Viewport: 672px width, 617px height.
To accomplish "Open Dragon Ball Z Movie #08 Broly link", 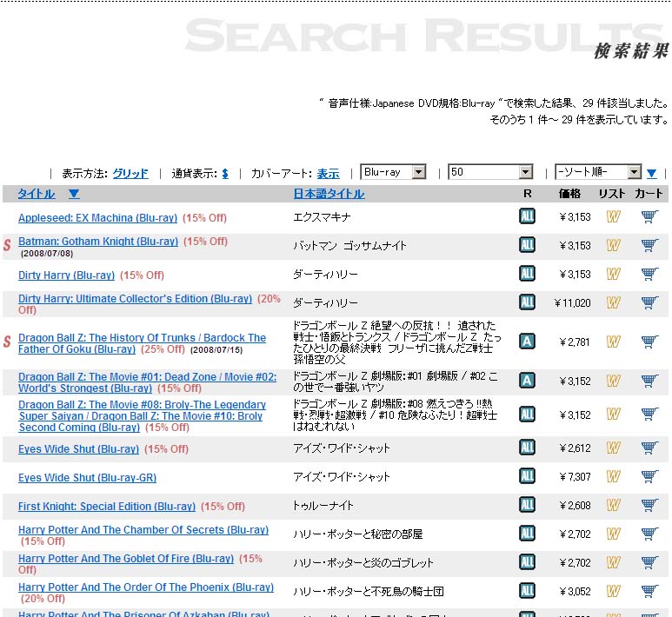I will point(142,415).
